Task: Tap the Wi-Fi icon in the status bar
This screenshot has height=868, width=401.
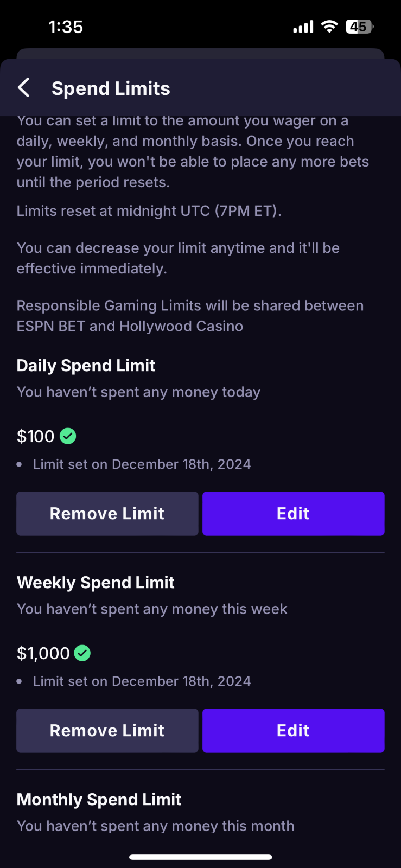Action: click(x=329, y=27)
